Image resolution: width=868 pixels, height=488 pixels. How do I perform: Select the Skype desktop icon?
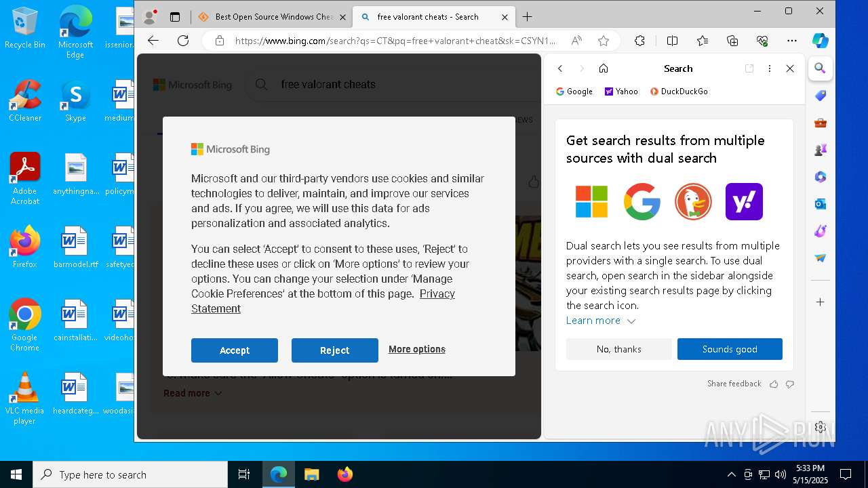tap(75, 100)
